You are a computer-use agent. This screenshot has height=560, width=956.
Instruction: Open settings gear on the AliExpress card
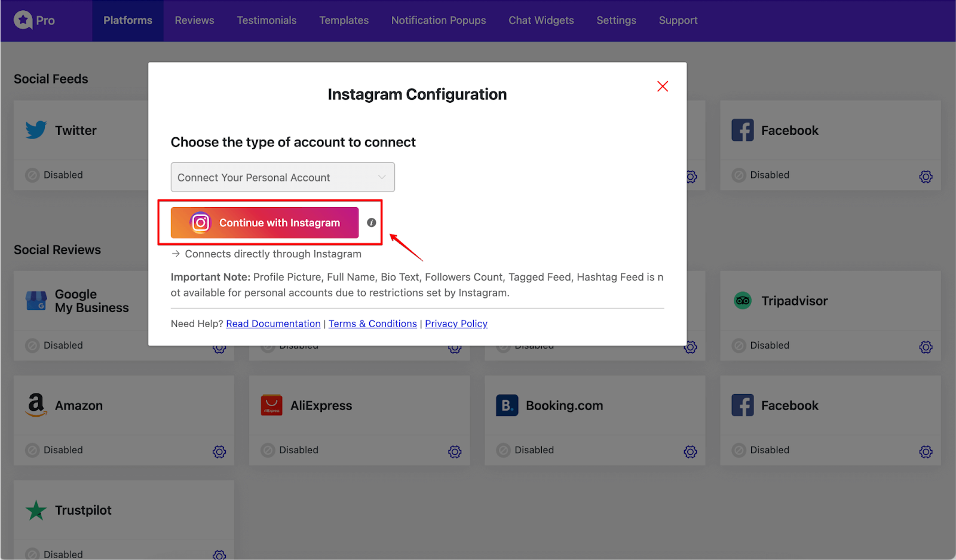[455, 452]
